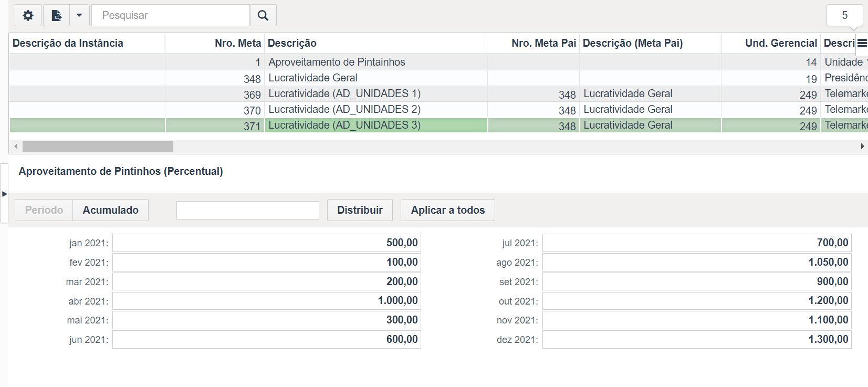
Task: Click the mar 2021 value field
Action: click(267, 281)
